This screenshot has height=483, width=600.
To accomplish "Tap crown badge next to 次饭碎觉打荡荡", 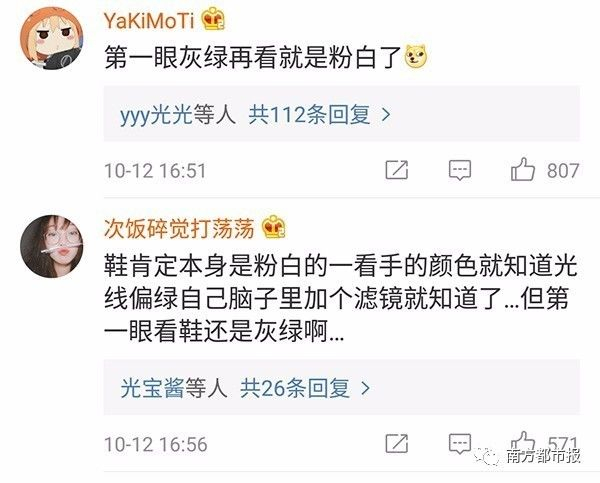I will (274, 227).
